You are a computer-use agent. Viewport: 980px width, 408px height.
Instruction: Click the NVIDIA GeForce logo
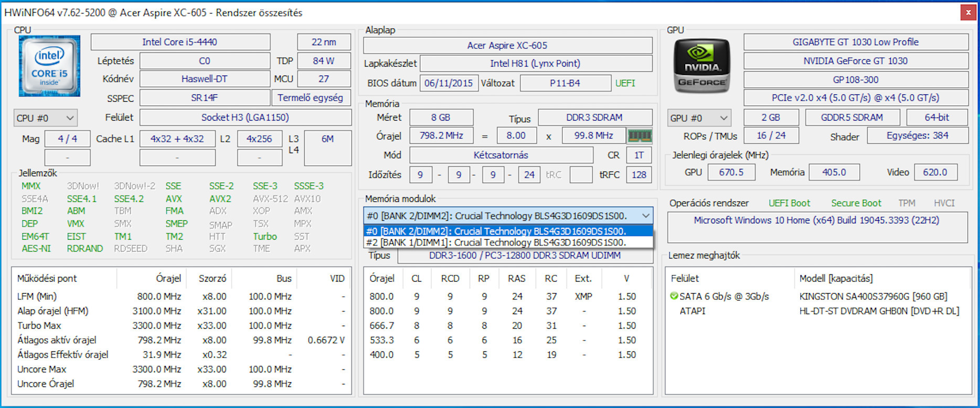pyautogui.click(x=702, y=66)
